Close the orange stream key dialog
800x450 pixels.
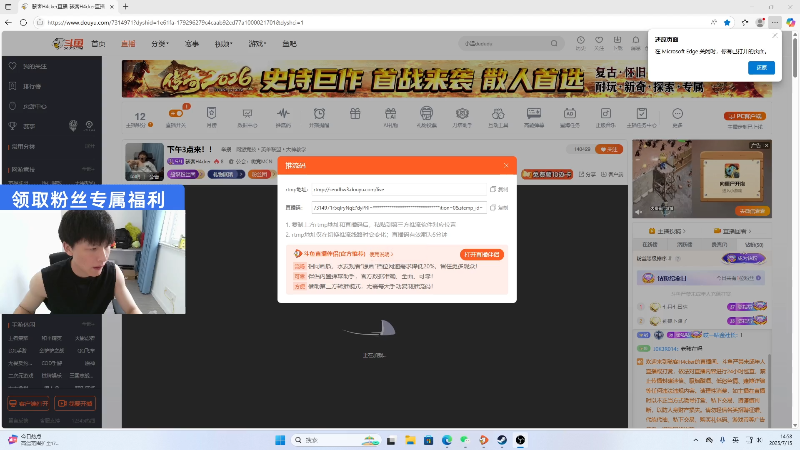[506, 165]
